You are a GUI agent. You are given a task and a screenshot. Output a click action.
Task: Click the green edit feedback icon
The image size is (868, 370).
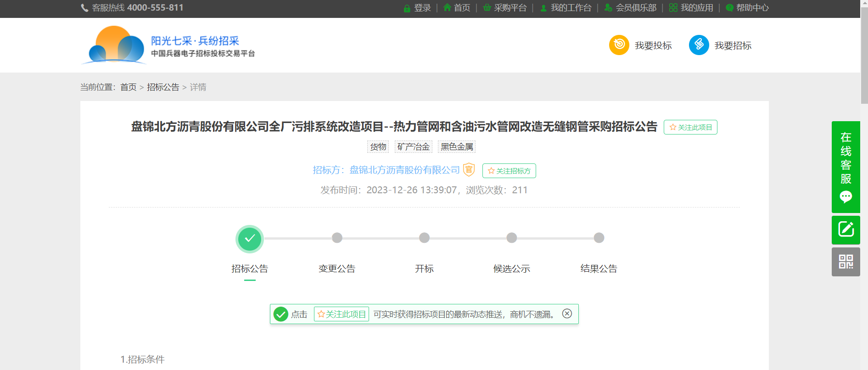pyautogui.click(x=846, y=230)
